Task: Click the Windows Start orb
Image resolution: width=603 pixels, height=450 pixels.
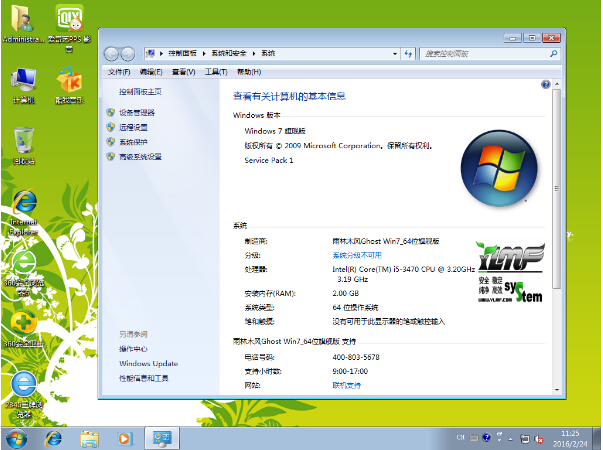Action: pos(16,438)
